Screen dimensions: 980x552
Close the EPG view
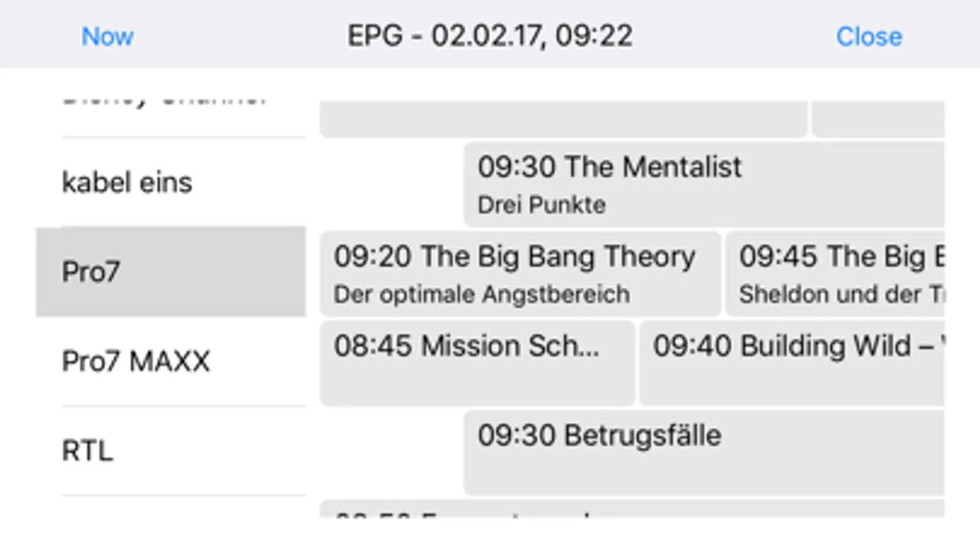869,37
